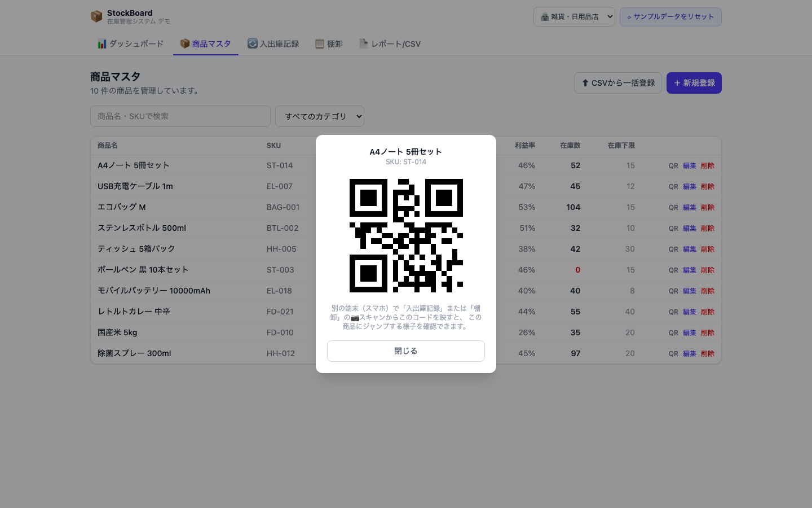Click the 新規登録 button
The image size is (812, 508).
pos(694,83)
